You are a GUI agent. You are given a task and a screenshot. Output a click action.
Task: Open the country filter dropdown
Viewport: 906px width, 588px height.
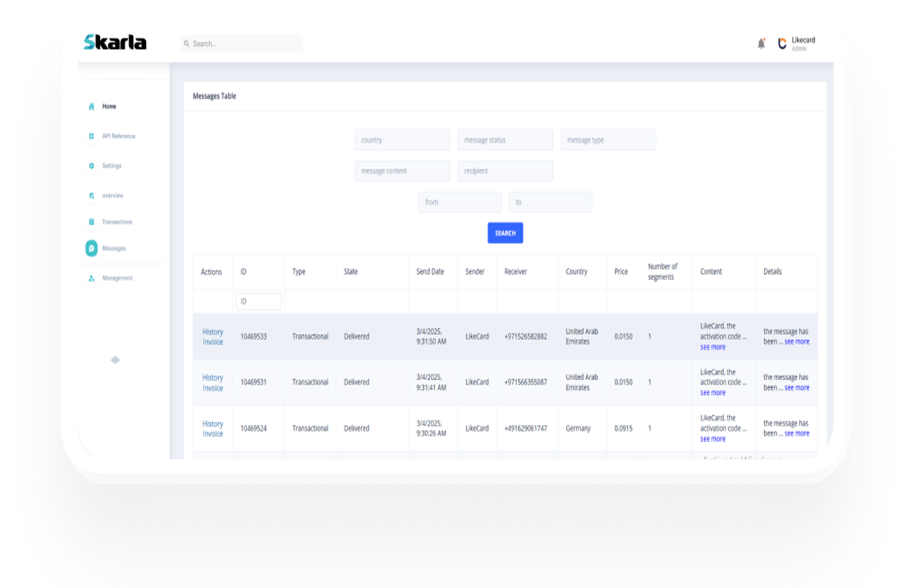[x=402, y=140]
